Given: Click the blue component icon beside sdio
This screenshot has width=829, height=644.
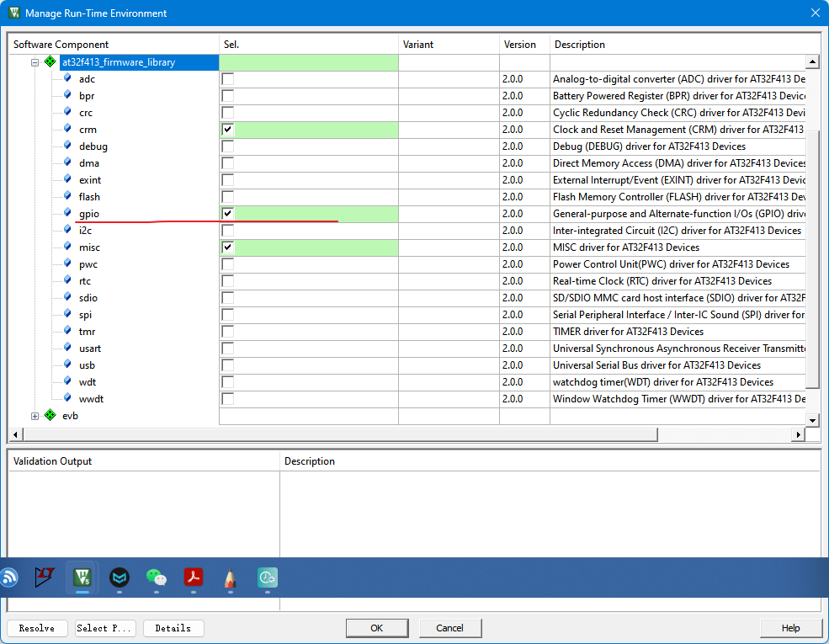Looking at the screenshot, I should click(67, 297).
